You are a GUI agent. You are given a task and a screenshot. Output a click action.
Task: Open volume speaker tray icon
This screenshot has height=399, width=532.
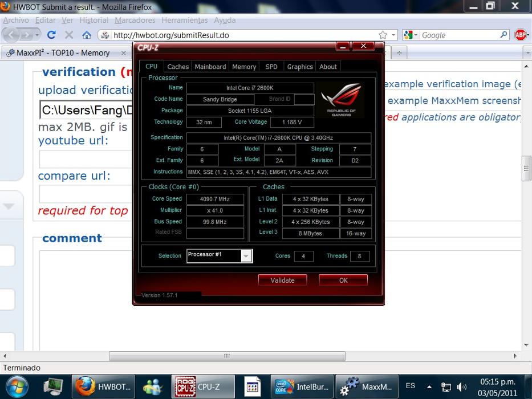pos(462,387)
